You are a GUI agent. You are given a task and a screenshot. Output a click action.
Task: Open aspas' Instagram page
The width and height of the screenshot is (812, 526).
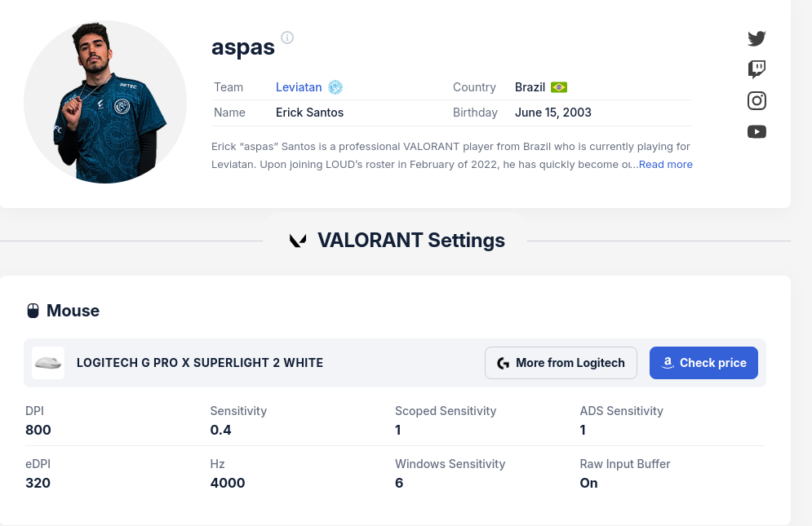pos(757,100)
